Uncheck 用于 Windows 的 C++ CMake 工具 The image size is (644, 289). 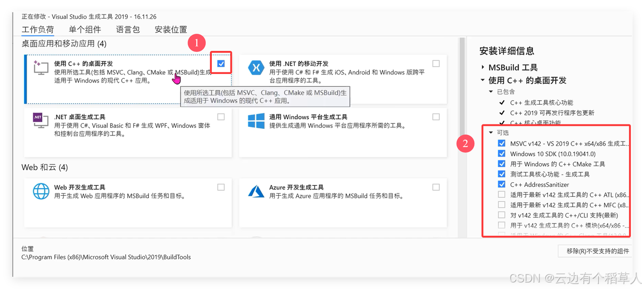tap(502, 164)
